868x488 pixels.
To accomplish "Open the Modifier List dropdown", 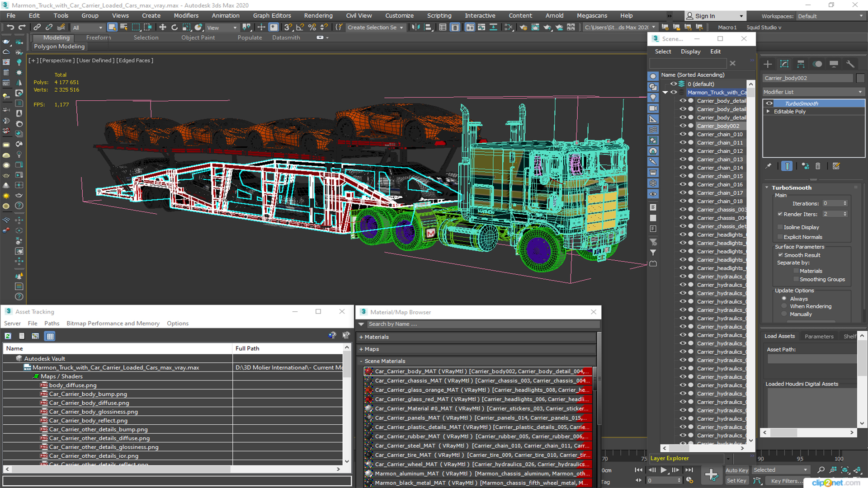I will [x=813, y=92].
